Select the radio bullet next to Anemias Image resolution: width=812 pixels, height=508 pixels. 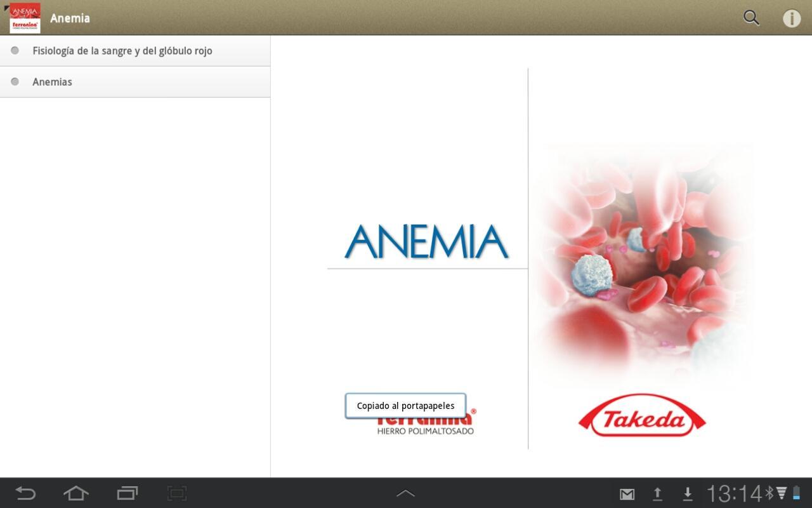(x=15, y=81)
